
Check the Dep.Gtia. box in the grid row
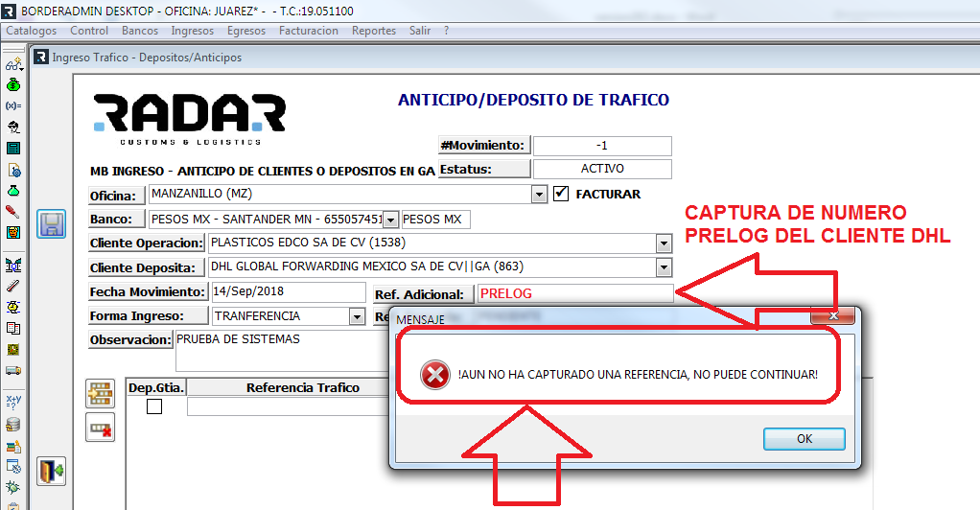pyautogui.click(x=154, y=406)
